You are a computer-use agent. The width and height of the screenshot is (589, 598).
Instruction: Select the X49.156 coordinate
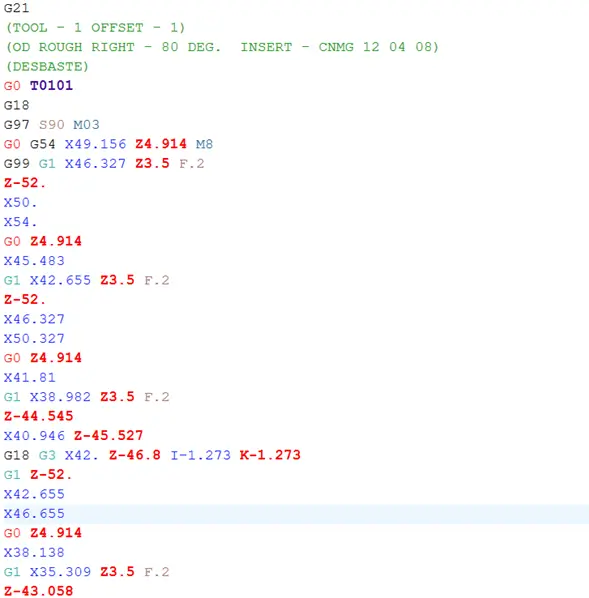pos(95,144)
